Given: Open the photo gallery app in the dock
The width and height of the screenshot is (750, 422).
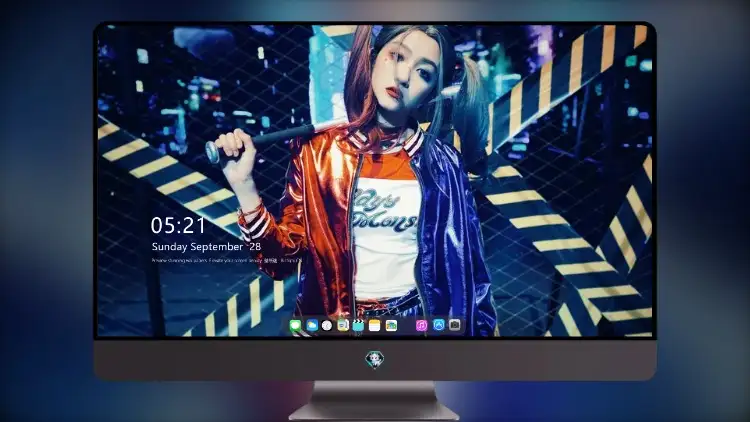Looking at the screenshot, I should pyautogui.click(x=391, y=325).
